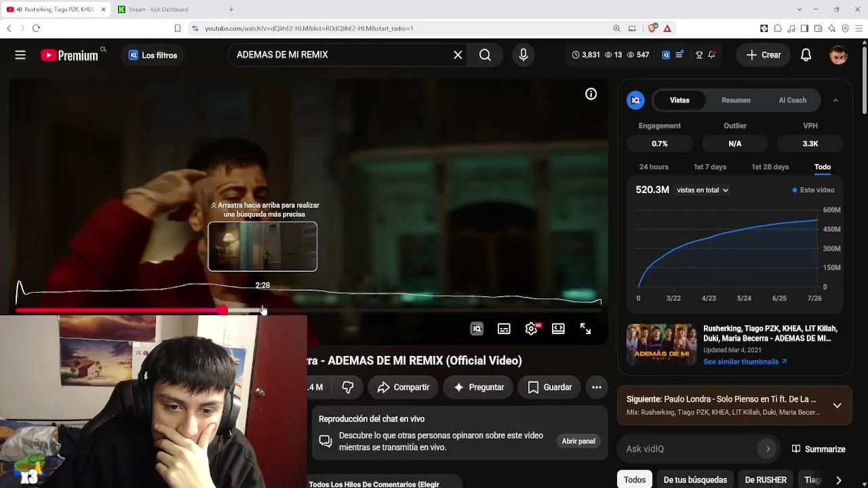
Task: Select the Todo time range
Action: pos(823,167)
